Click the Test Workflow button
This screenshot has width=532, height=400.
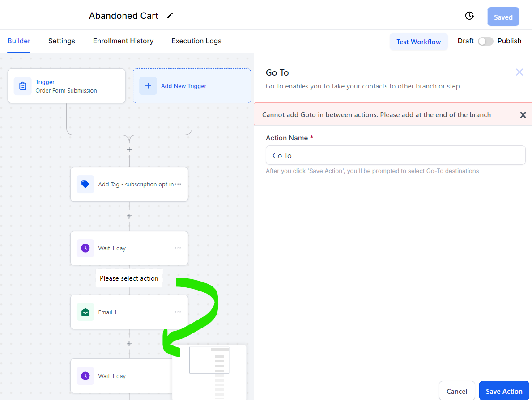tap(419, 42)
